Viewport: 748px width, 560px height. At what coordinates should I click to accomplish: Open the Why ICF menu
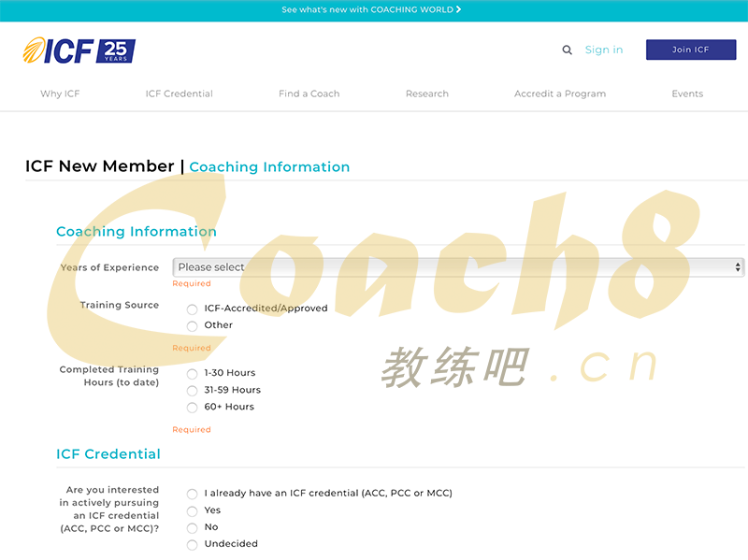pos(60,93)
